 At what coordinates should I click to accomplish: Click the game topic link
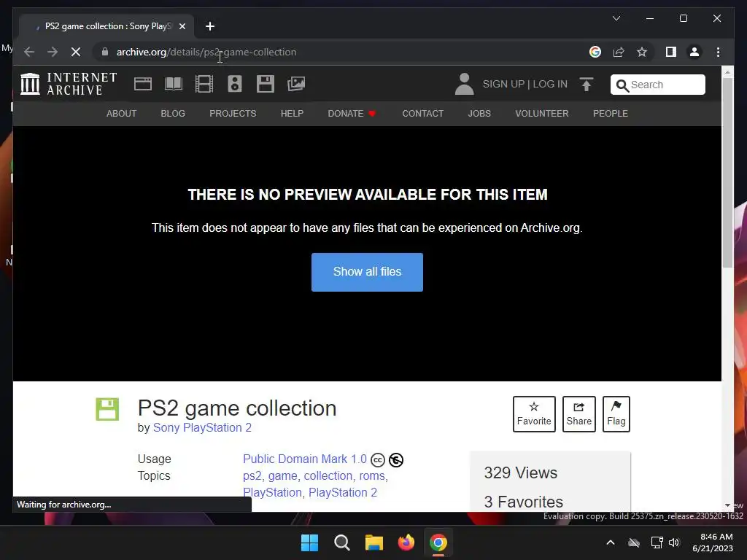click(x=282, y=476)
